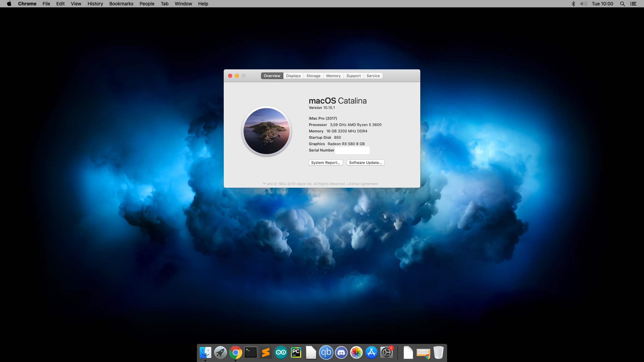Click the Software Update button
The height and width of the screenshot is (362, 644).
coord(365,163)
